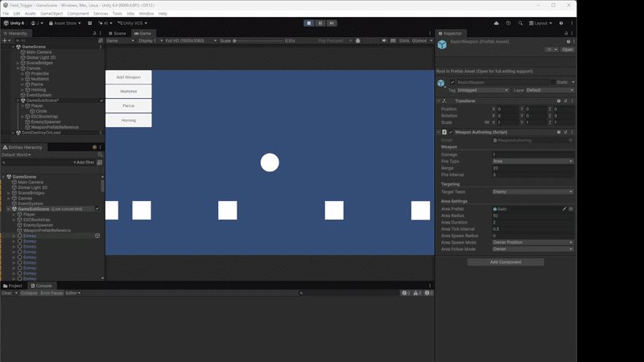Viewport: 644px width, 362px height.
Task: Pause the running game
Action: 320,23
